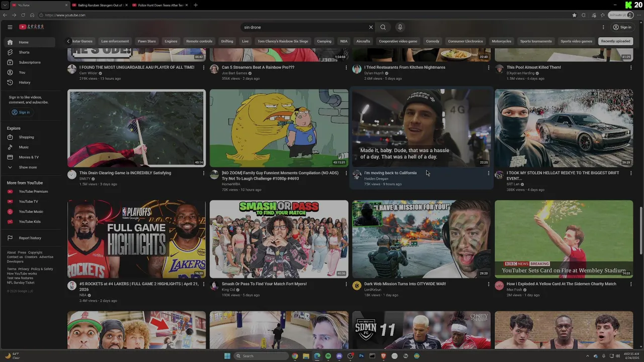
Task: Play the Drain Clearing Game thumbnail
Action: (137, 128)
